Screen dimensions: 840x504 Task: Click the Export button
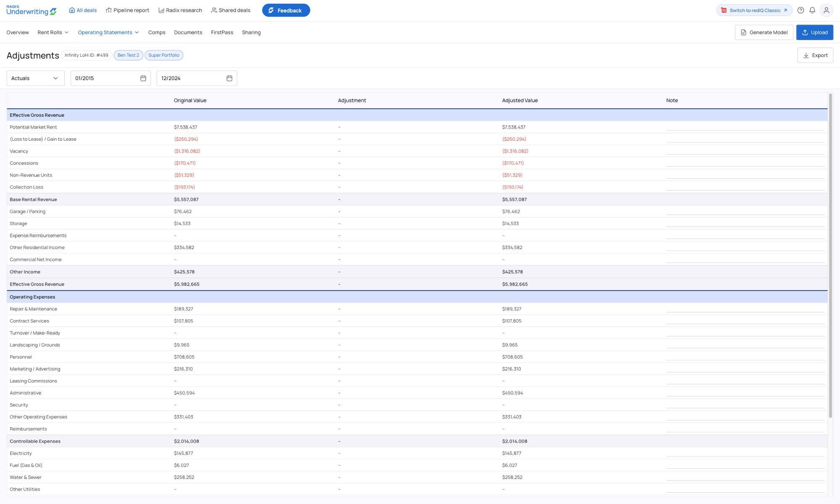click(815, 55)
